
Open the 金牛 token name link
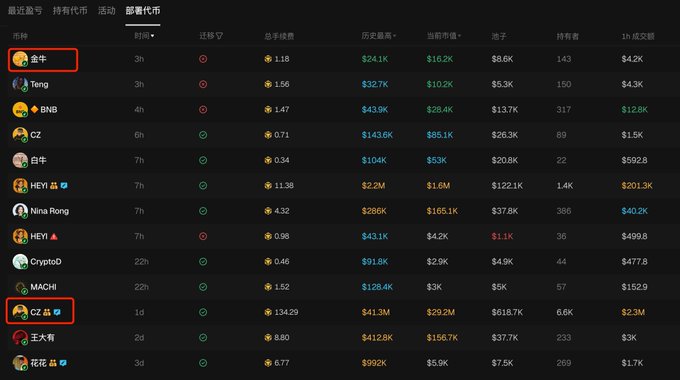pyautogui.click(x=38, y=59)
